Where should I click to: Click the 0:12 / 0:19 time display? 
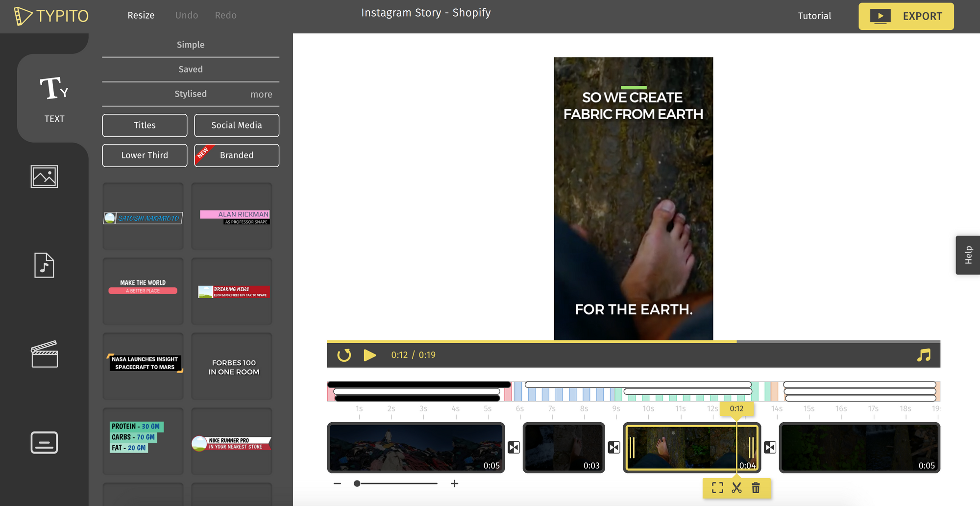413,355
